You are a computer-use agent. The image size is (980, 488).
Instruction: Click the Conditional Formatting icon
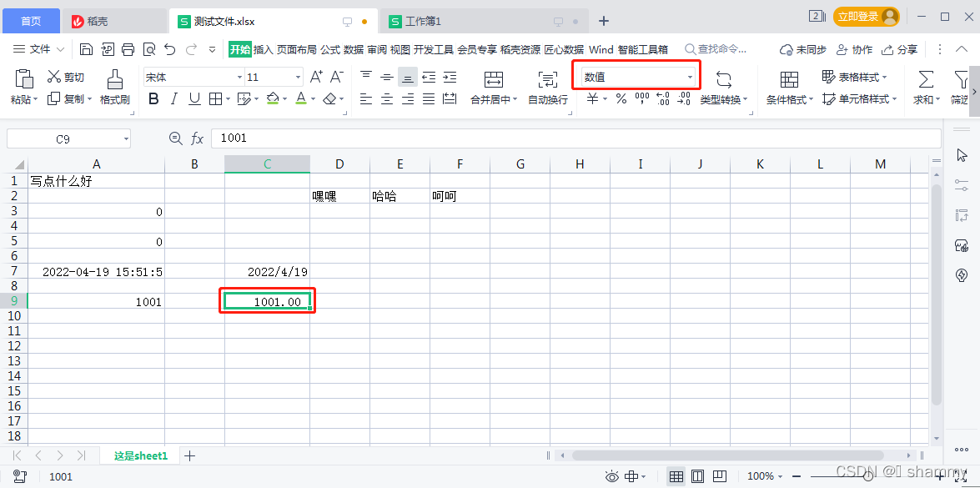pos(789,79)
